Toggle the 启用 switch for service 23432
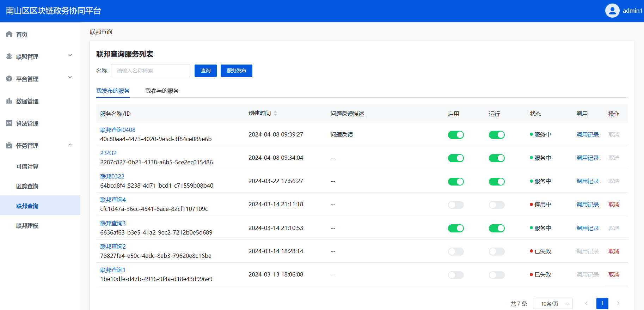644x310 pixels. click(x=456, y=158)
